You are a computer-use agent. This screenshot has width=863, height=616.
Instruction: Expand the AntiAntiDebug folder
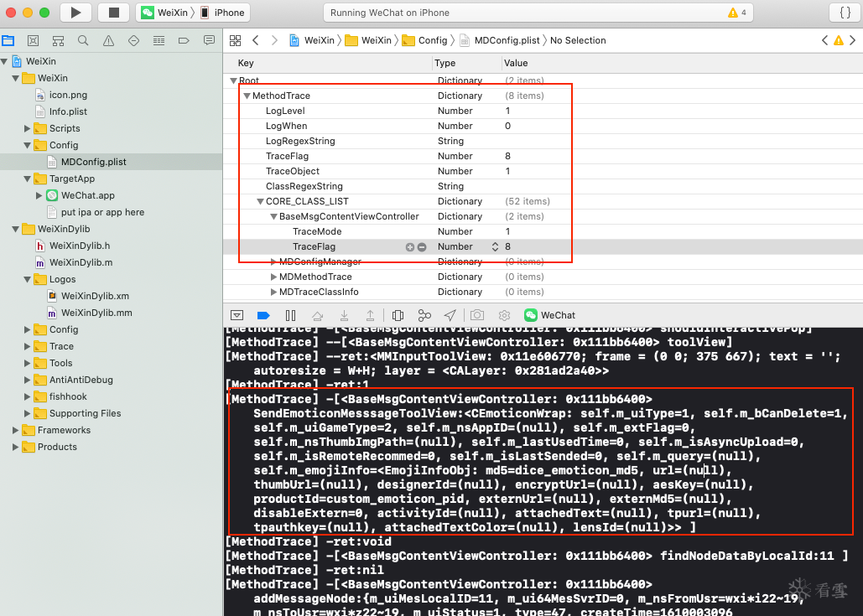click(x=27, y=380)
